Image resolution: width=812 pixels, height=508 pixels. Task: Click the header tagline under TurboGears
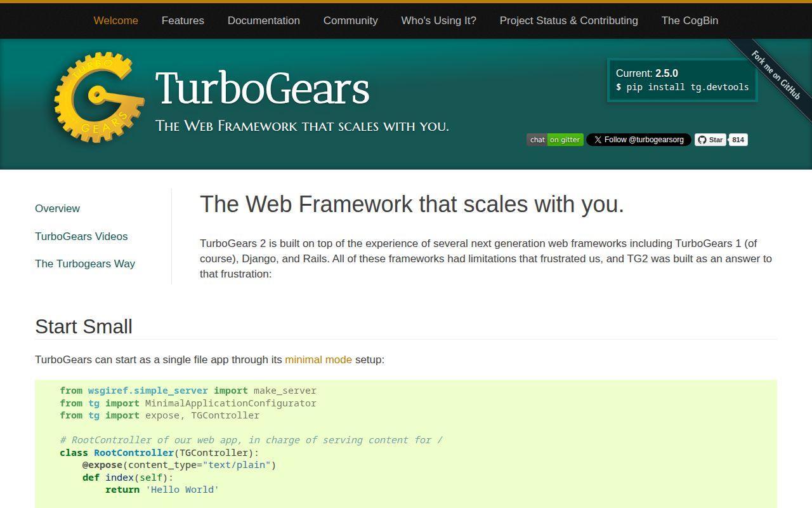pyautogui.click(x=302, y=126)
